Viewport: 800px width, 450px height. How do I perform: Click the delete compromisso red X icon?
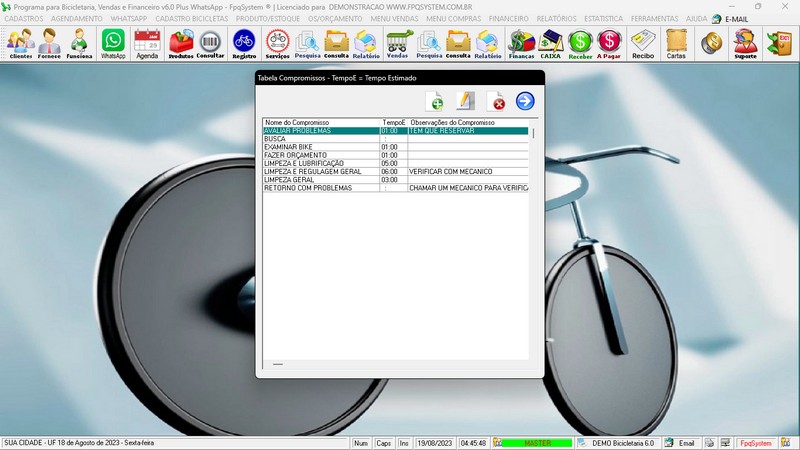pyautogui.click(x=496, y=101)
